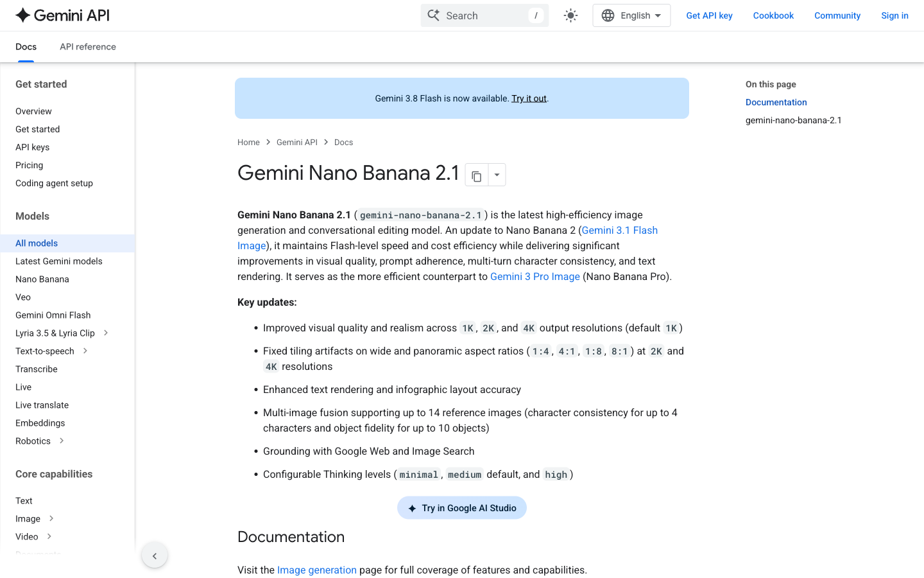Expand the Text-to-speech section
This screenshot has height=578, width=924.
click(x=85, y=351)
